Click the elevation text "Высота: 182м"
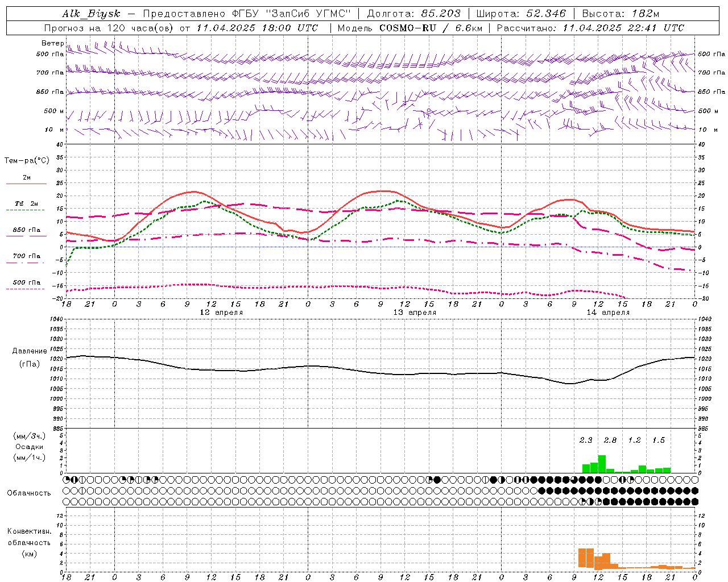The height and width of the screenshot is (582, 728). (x=621, y=14)
